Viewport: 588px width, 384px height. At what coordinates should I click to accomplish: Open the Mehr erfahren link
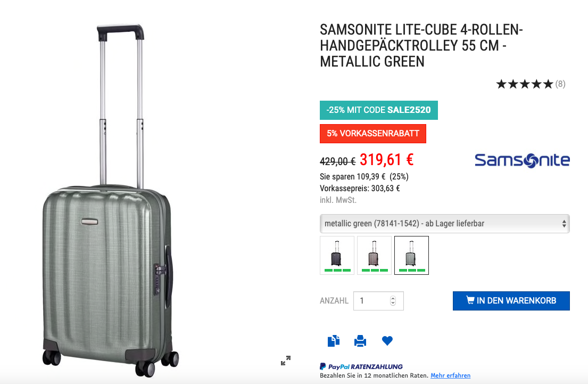450,375
